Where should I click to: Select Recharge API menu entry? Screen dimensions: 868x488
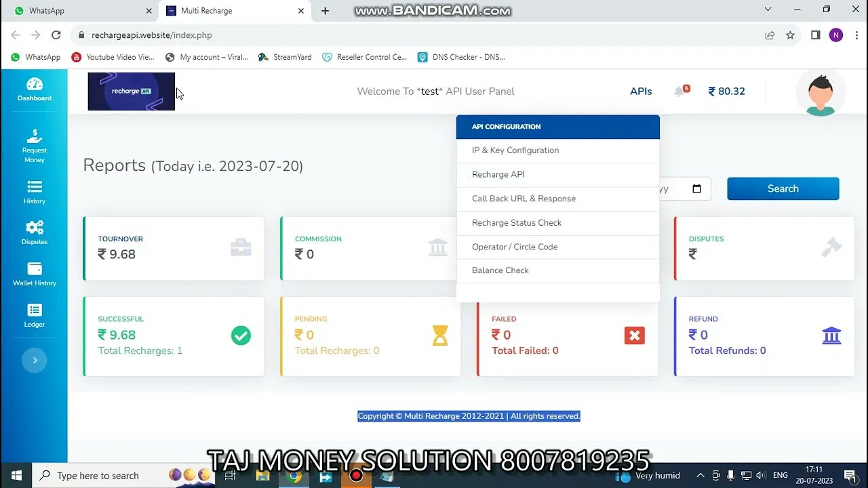click(557, 174)
